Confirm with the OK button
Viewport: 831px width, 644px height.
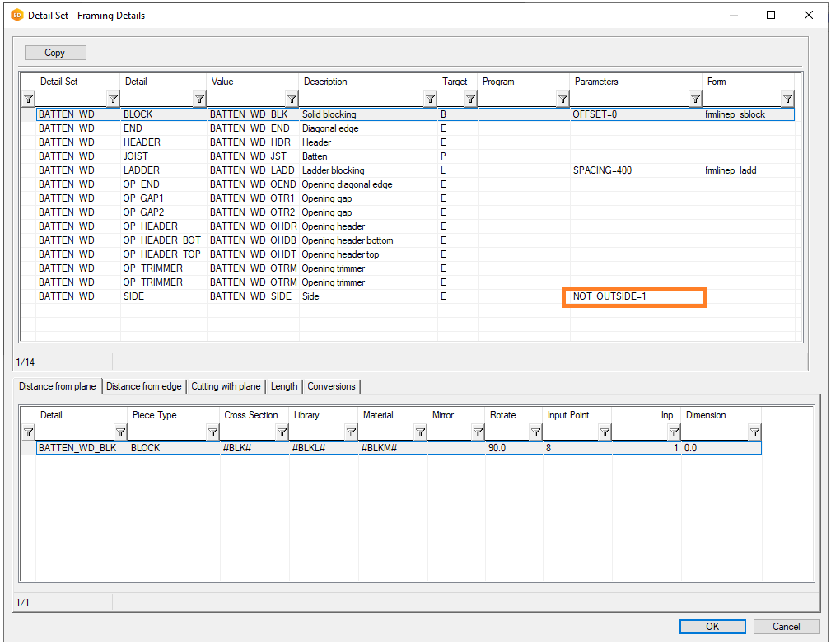click(712, 627)
